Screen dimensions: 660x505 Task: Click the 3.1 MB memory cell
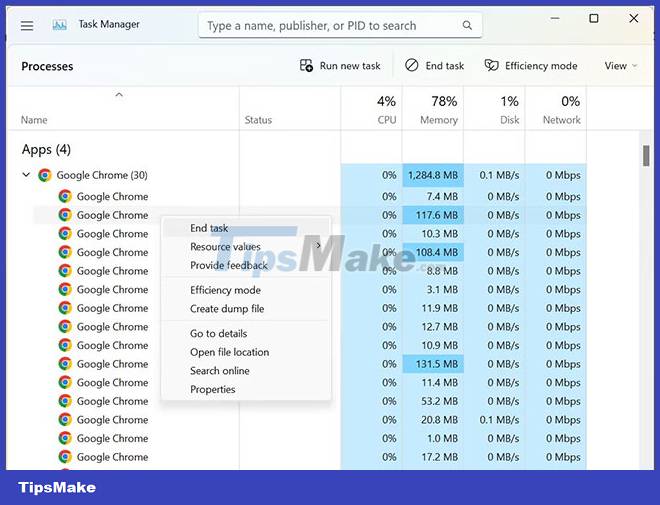[x=433, y=290]
